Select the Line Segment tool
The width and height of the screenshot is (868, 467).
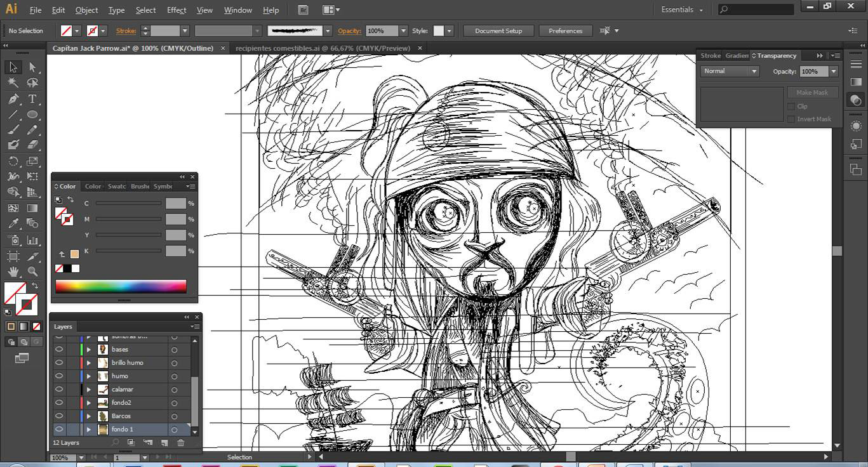click(x=13, y=115)
